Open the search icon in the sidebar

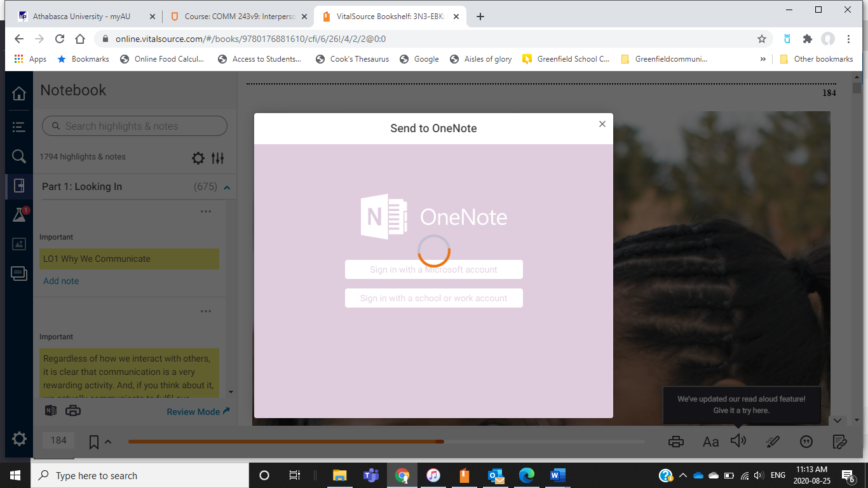[18, 156]
